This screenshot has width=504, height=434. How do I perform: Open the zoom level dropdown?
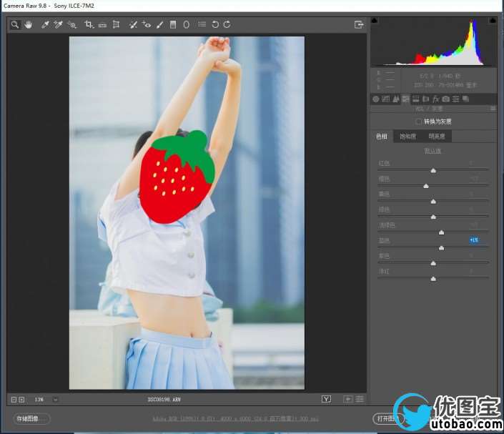pos(55,400)
